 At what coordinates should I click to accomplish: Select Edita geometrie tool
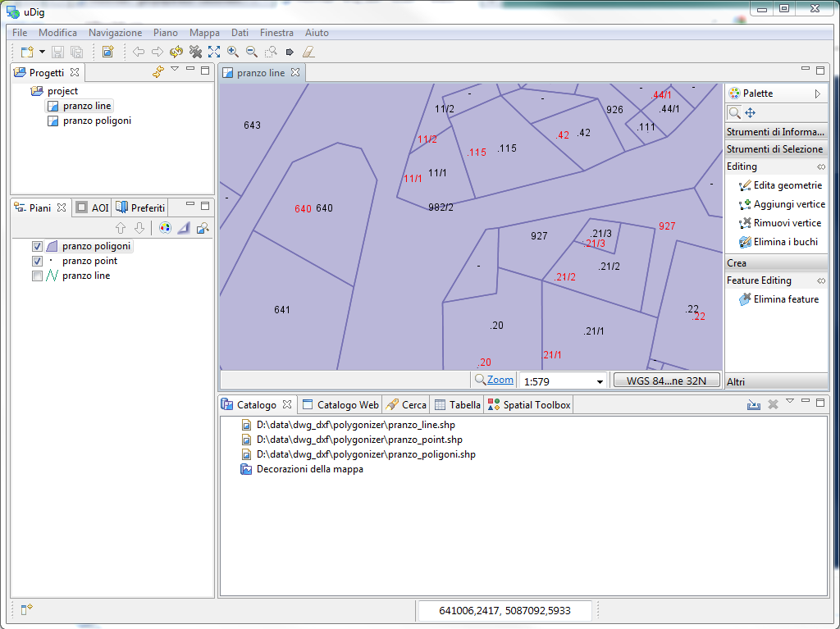tap(780, 185)
